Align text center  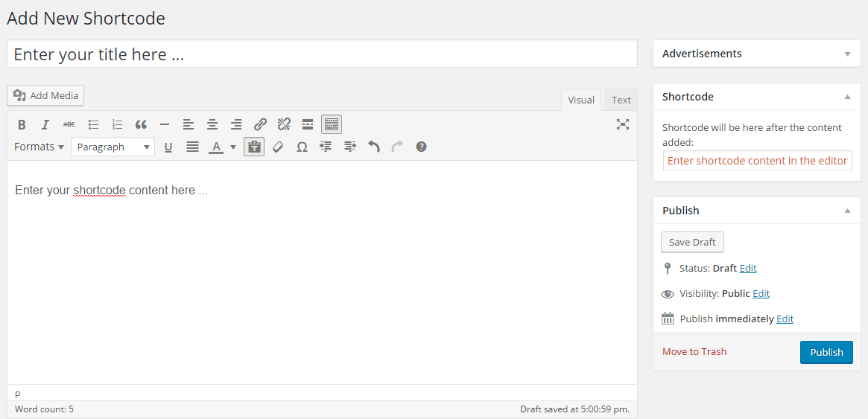coord(212,124)
